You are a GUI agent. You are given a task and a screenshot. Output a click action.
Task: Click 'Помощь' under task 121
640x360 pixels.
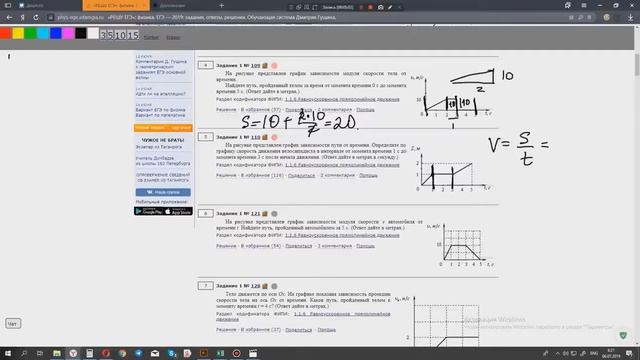[x=365, y=246]
